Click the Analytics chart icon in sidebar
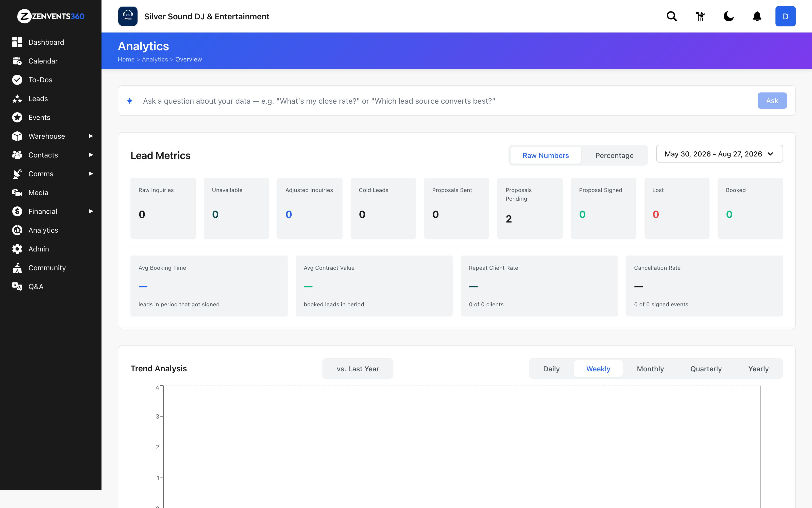 (x=17, y=230)
